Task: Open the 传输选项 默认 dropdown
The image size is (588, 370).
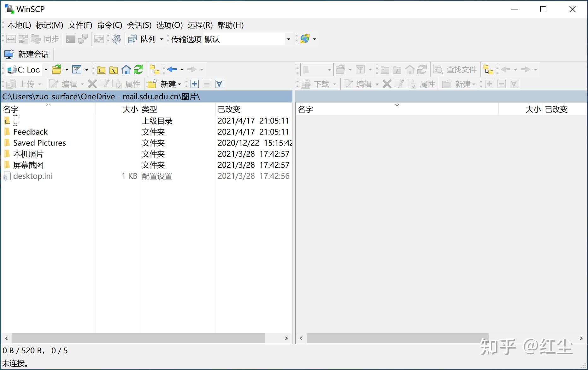Action: point(288,39)
